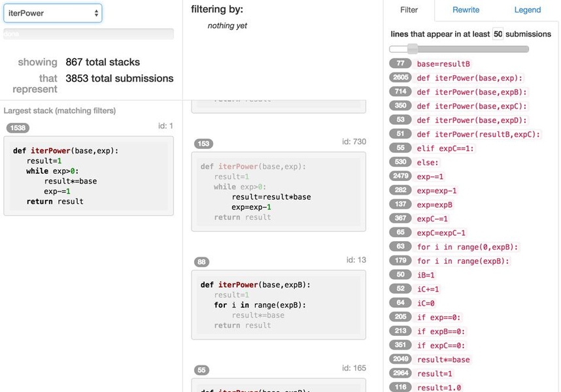
Task: Click the 2479 badge next to exp-=1
Action: click(x=399, y=176)
